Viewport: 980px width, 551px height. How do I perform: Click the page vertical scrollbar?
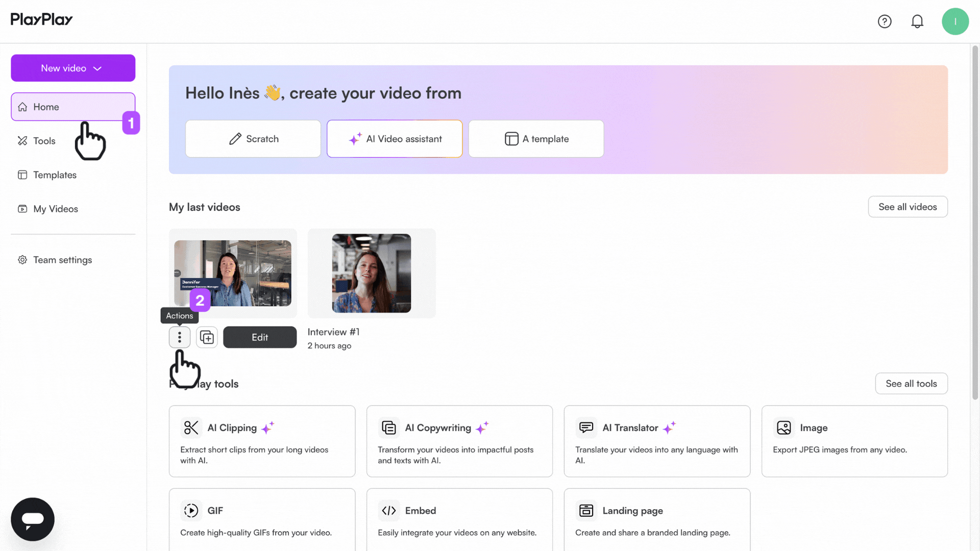tap(975, 222)
